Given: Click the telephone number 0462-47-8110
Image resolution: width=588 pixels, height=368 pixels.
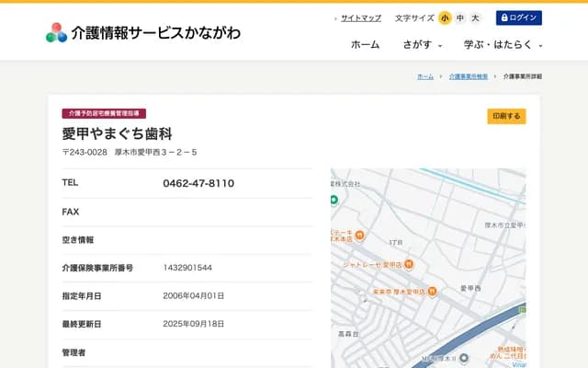Looking at the screenshot, I should coord(198,183).
